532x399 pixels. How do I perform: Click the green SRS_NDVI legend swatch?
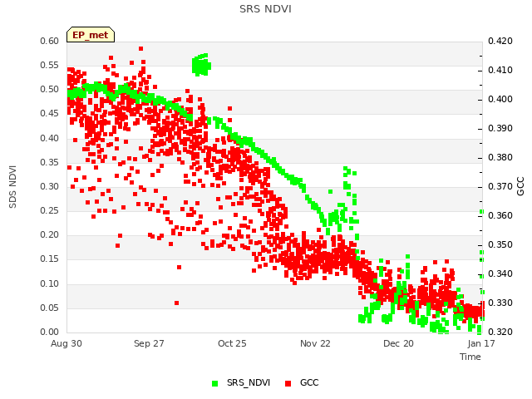[x=214, y=383]
